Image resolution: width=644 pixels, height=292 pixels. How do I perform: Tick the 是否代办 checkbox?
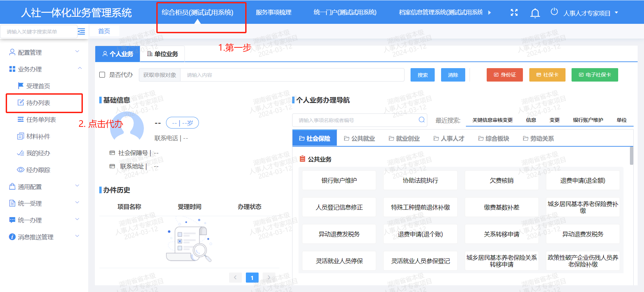tap(102, 75)
